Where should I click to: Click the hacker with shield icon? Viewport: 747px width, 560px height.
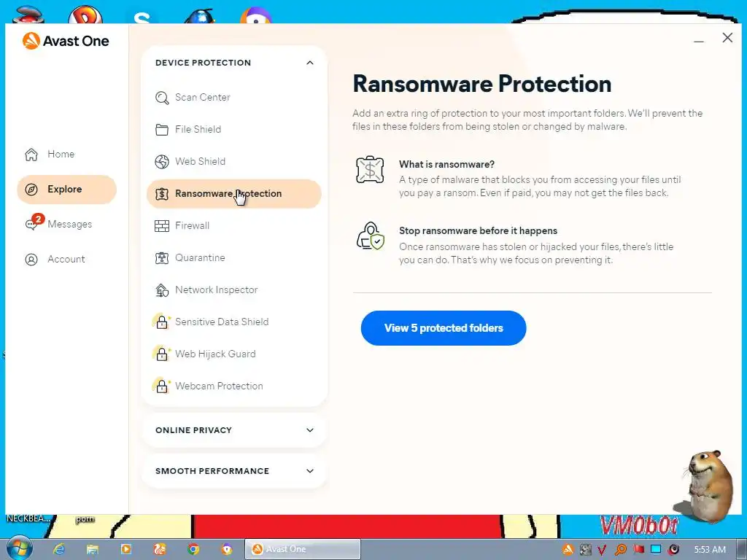tap(370, 236)
